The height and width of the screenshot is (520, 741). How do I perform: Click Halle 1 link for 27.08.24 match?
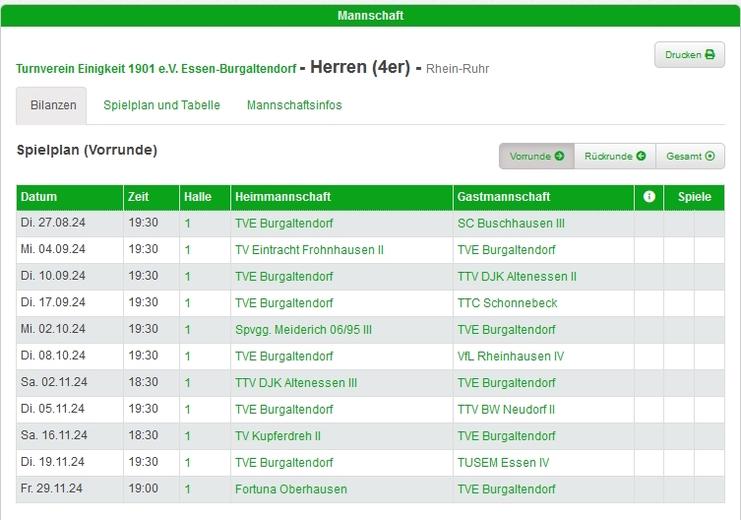187,223
